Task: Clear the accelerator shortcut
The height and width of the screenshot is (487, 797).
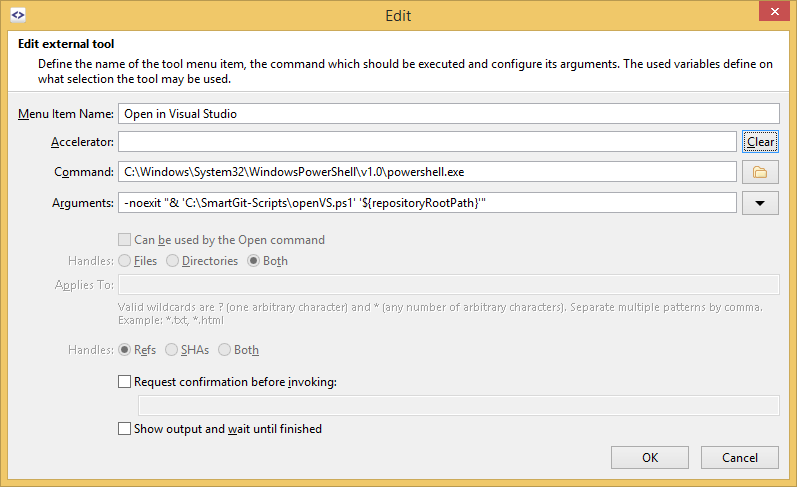Action: (760, 142)
